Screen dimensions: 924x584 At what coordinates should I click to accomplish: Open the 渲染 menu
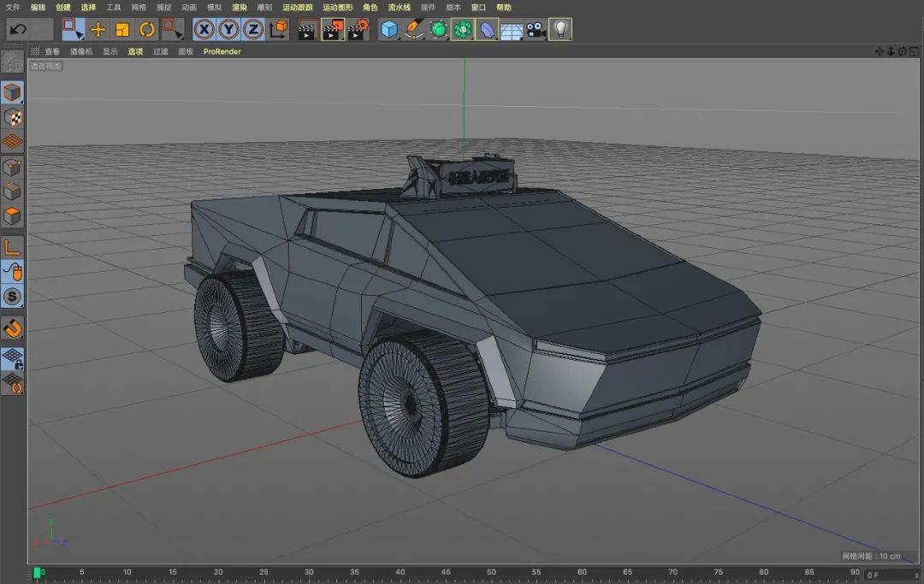pyautogui.click(x=240, y=7)
